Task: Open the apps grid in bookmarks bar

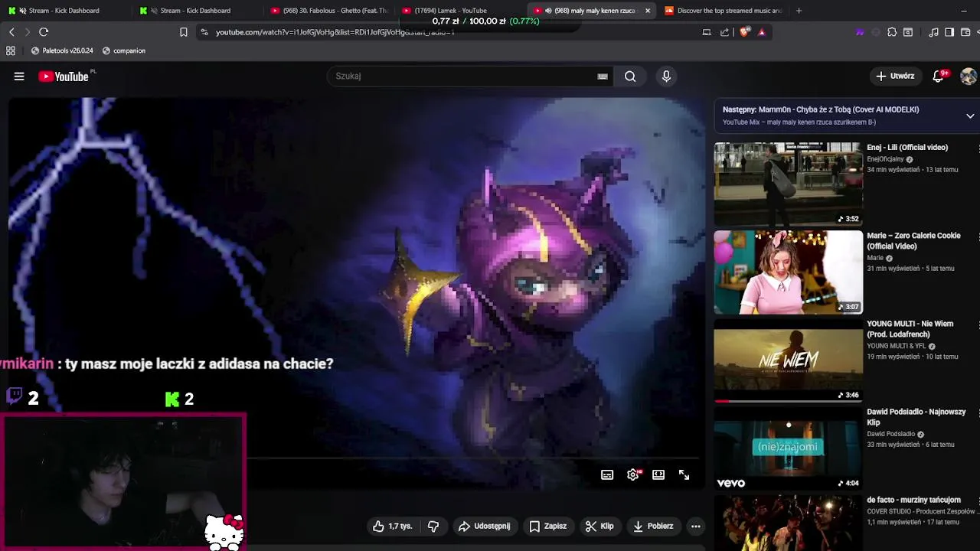Action: click(11, 51)
